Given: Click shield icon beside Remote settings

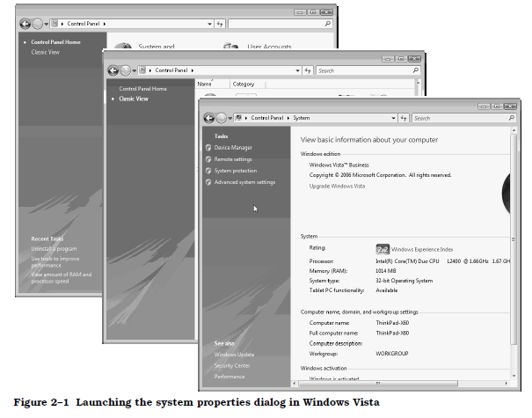Looking at the screenshot, I should coord(208,159).
